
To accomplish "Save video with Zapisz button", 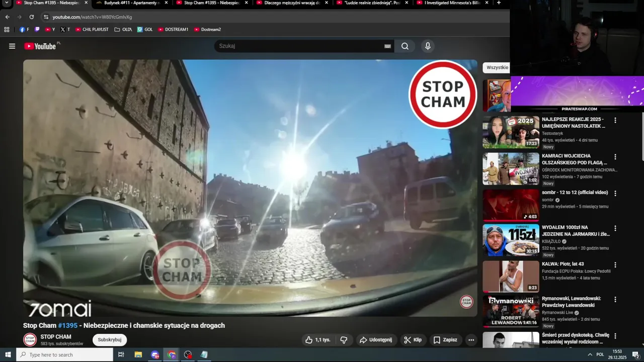I will point(445,340).
